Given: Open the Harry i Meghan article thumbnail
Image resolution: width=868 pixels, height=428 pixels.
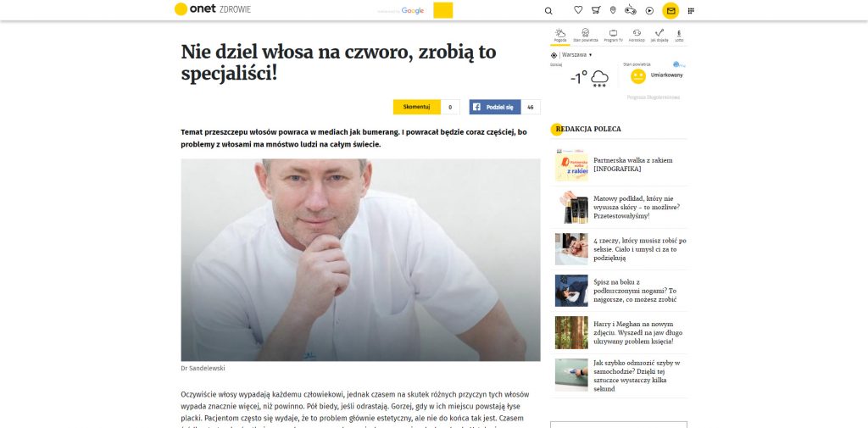Looking at the screenshot, I should point(571,333).
